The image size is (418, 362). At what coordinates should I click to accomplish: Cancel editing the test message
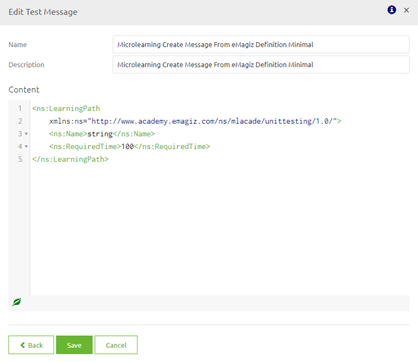point(116,345)
